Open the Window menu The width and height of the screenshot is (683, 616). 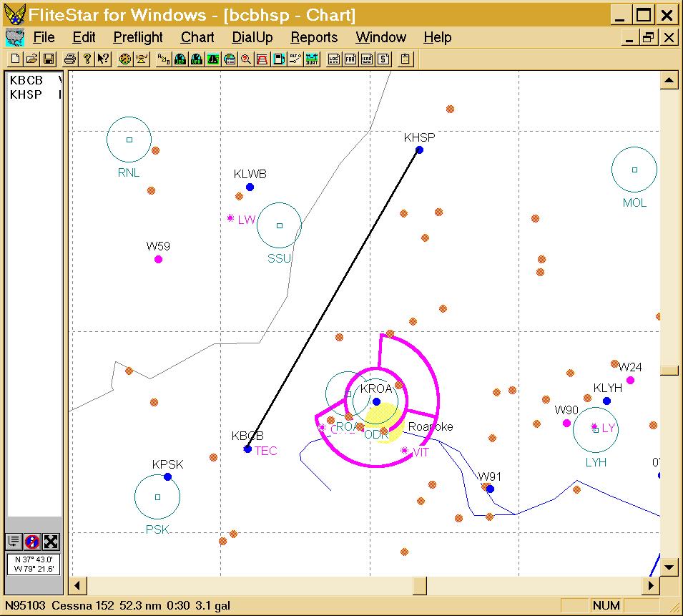(x=380, y=37)
